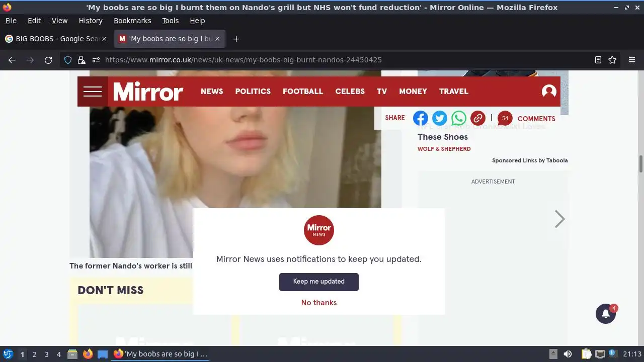The width and height of the screenshot is (644, 362).
Task: Open the Bookmarks menu
Action: pyautogui.click(x=132, y=21)
